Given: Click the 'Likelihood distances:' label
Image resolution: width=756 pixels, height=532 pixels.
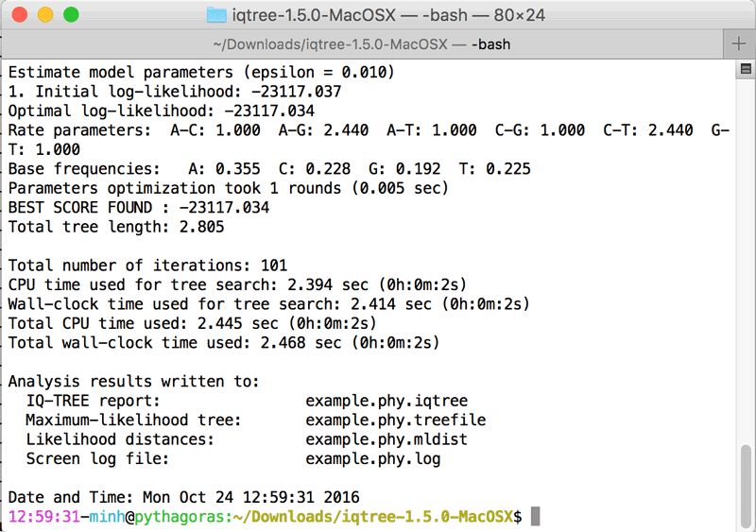Looking at the screenshot, I should click(x=120, y=439).
